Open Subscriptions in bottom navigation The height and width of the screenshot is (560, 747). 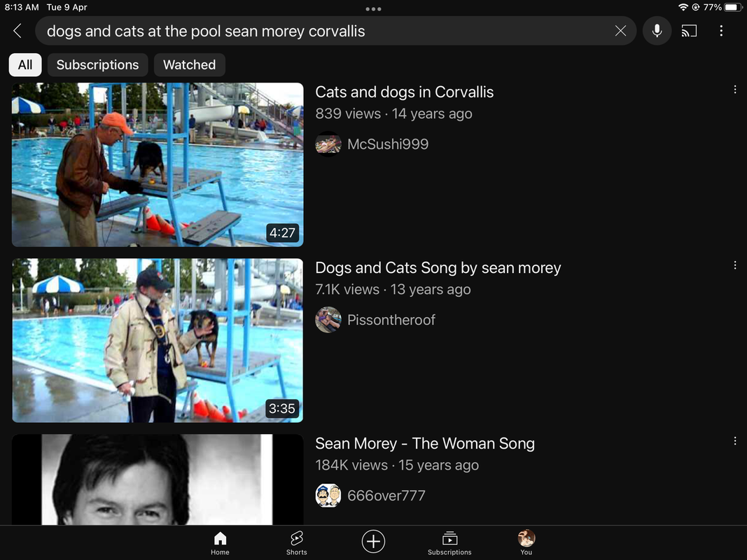coord(449,543)
